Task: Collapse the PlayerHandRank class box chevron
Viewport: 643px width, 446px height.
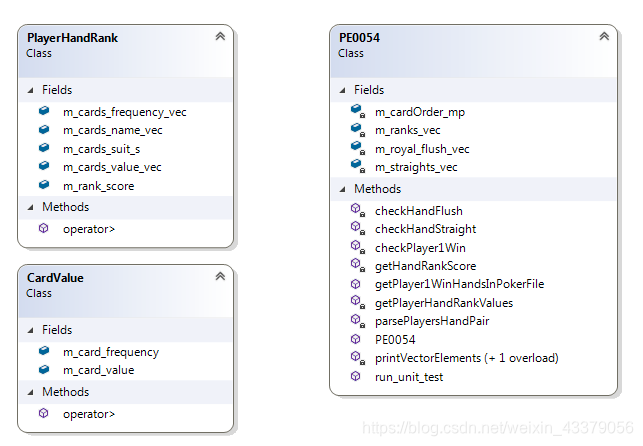Action: [220, 36]
